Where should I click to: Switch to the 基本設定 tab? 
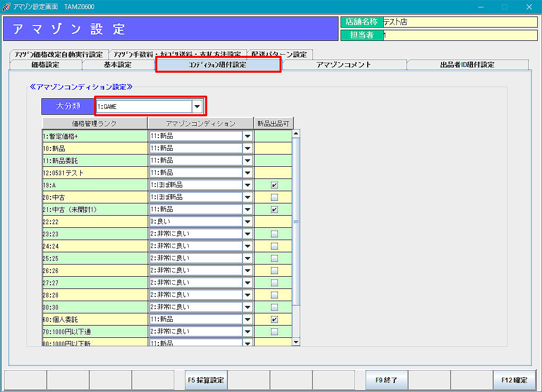pos(117,65)
